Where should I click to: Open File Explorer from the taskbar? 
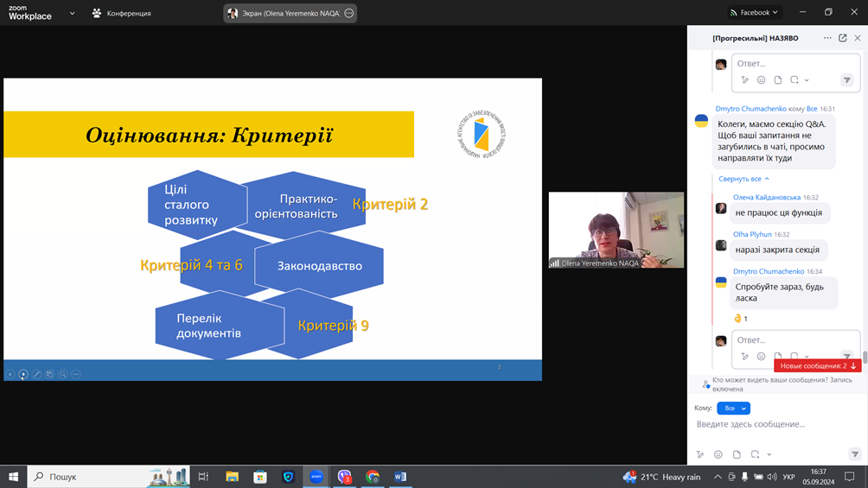(232, 477)
